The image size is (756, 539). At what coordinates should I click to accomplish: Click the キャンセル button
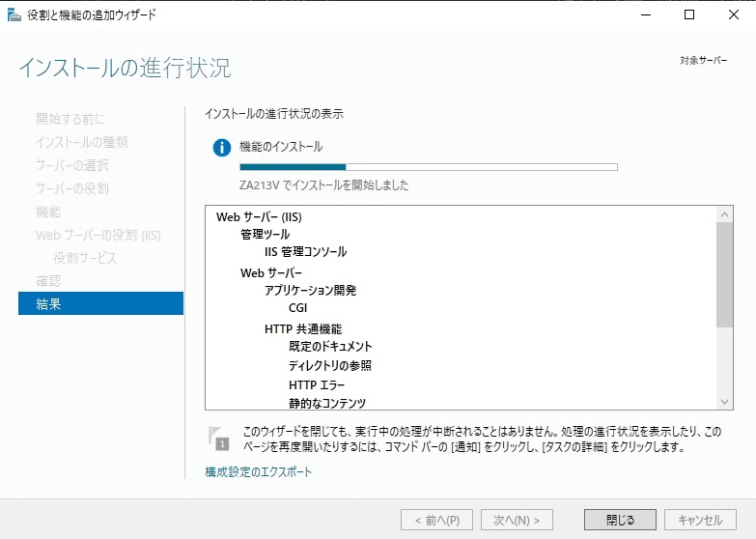pyautogui.click(x=700, y=520)
